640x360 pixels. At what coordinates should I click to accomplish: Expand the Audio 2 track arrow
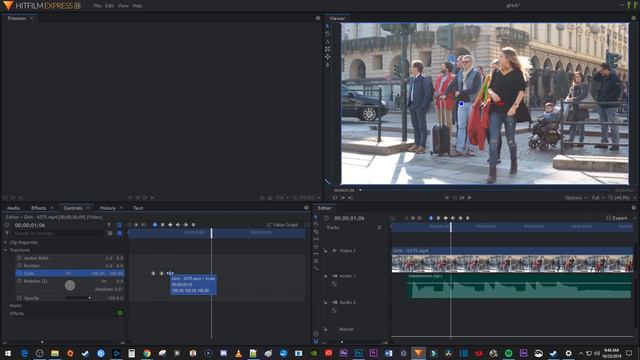[326, 302]
